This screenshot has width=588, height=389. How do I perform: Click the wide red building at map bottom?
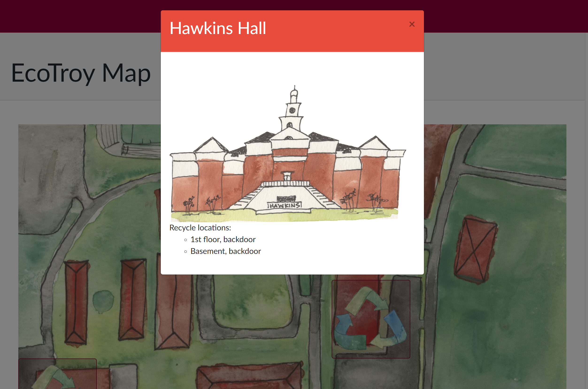(250, 377)
